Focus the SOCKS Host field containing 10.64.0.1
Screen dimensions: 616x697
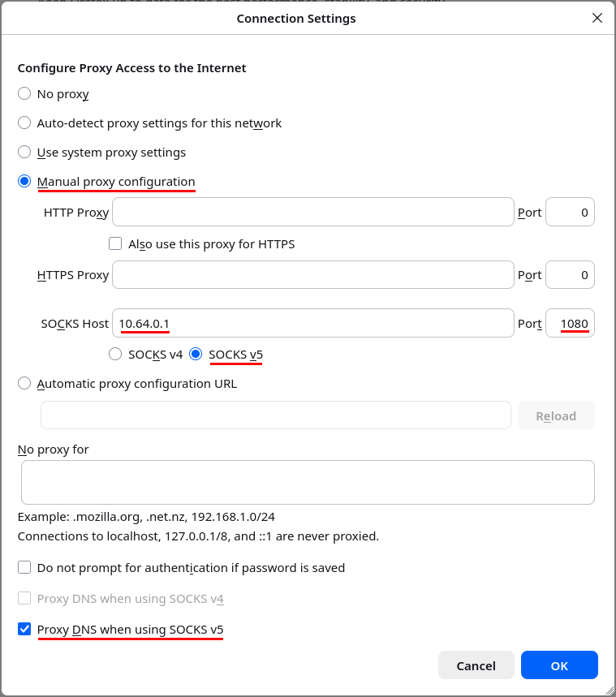[x=312, y=323]
